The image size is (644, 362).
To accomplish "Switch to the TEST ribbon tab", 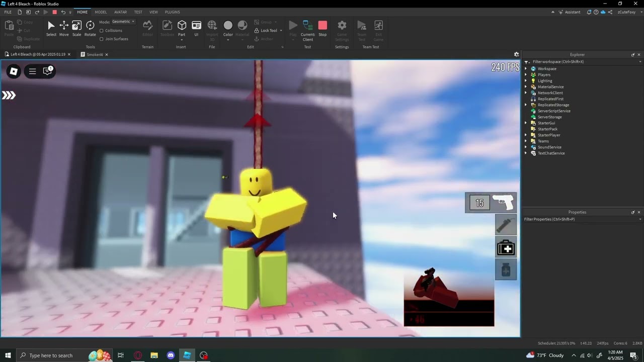I will pos(138,12).
